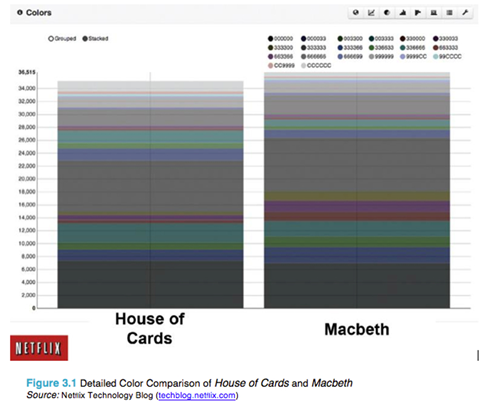
Task: Toggle the CC9999 legend series
Action: click(x=281, y=66)
